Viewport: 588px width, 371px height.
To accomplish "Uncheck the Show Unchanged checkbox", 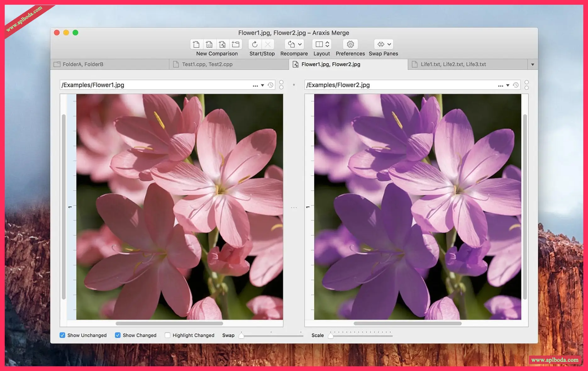I will pyautogui.click(x=63, y=335).
